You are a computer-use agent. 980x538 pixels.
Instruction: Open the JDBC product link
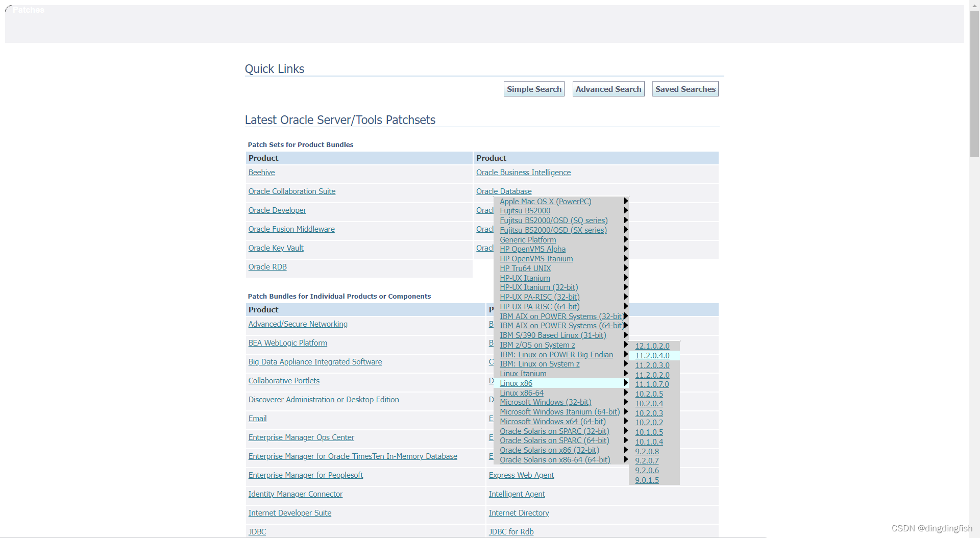click(x=257, y=532)
